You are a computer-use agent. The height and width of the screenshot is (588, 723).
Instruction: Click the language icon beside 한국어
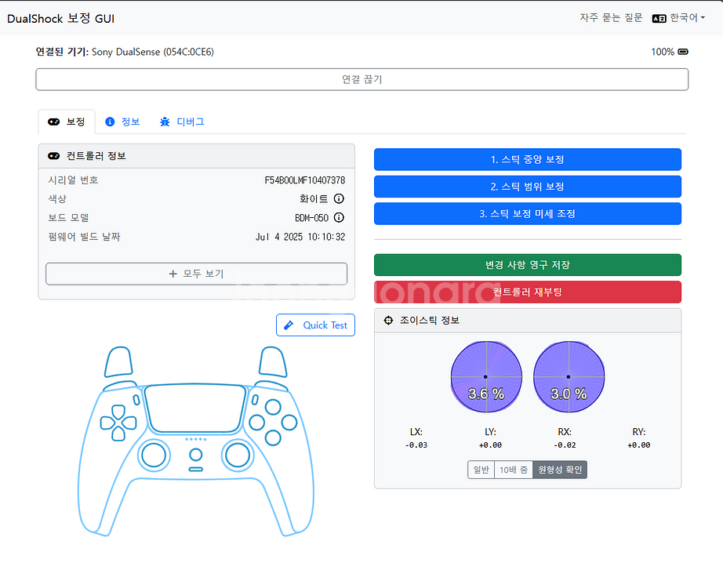point(659,18)
